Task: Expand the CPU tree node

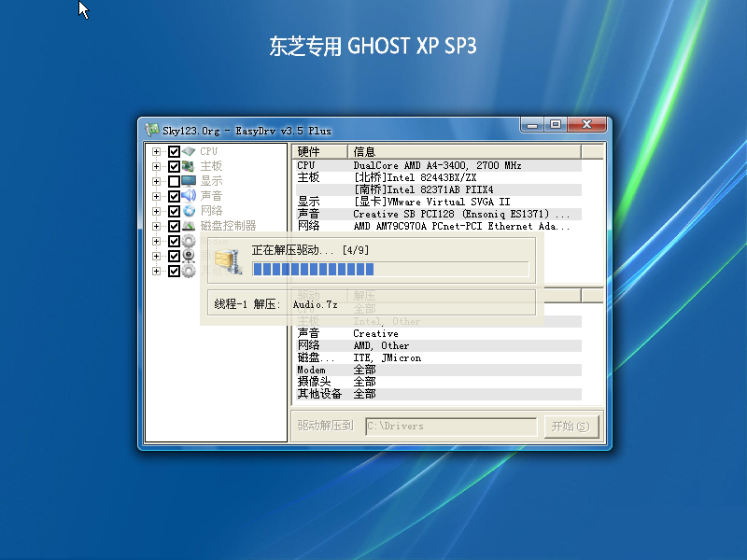Action: point(157,151)
